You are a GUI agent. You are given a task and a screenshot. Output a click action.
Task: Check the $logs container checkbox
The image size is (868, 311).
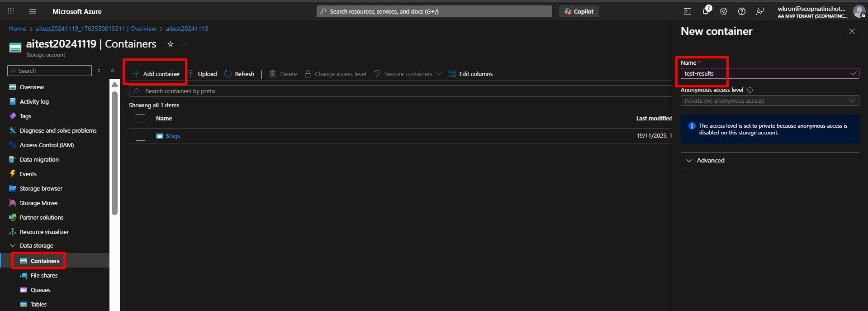pyautogui.click(x=141, y=136)
